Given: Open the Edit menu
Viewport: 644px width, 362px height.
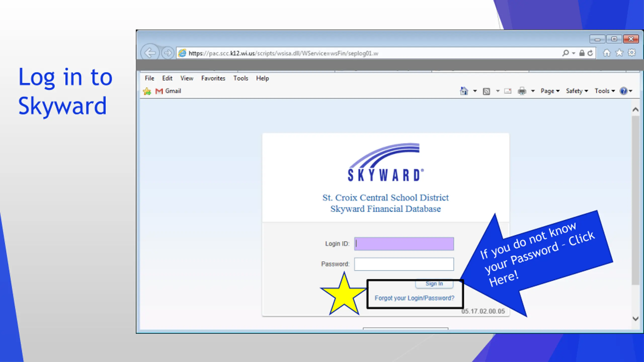Looking at the screenshot, I should tap(167, 78).
